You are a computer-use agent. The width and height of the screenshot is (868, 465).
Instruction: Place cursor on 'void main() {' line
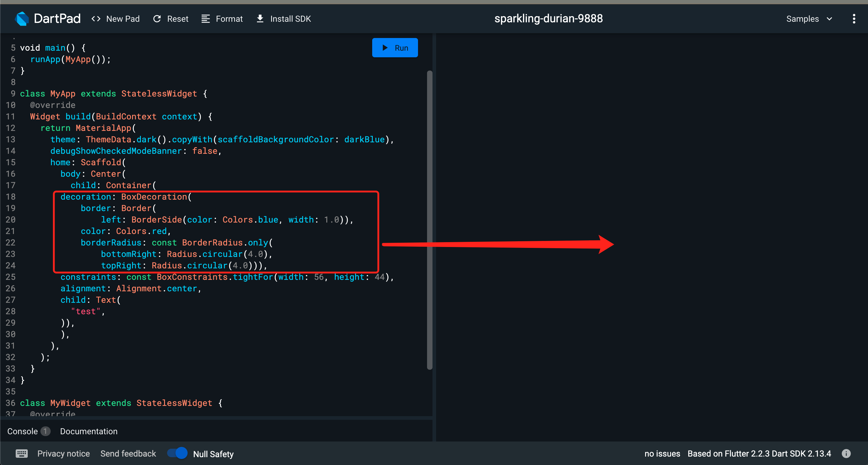[x=52, y=48]
